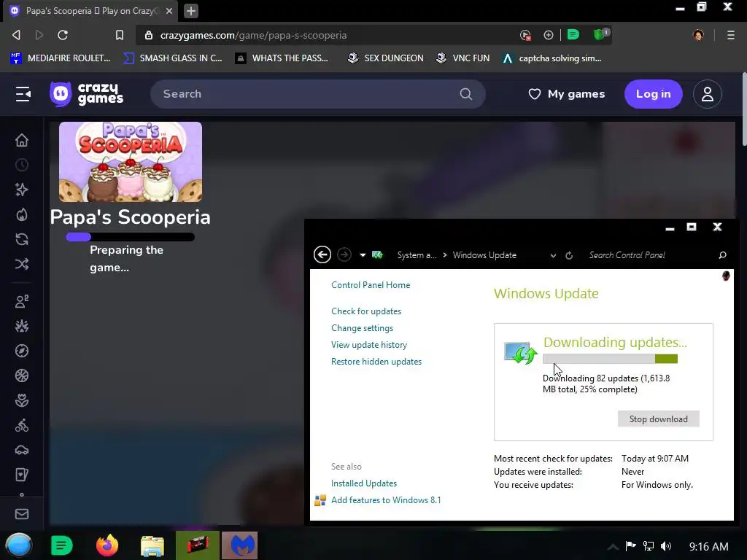
Task: Show hidden tray icons arrow
Action: (x=613, y=546)
